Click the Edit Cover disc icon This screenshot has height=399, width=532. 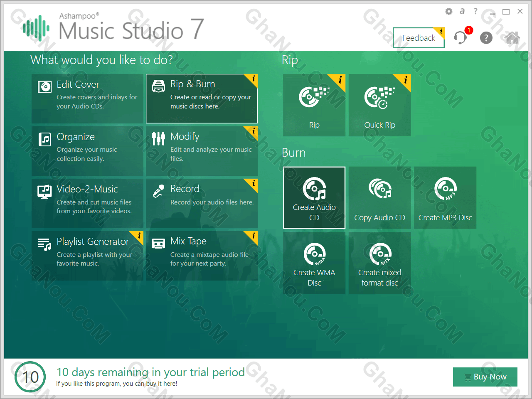(44, 86)
